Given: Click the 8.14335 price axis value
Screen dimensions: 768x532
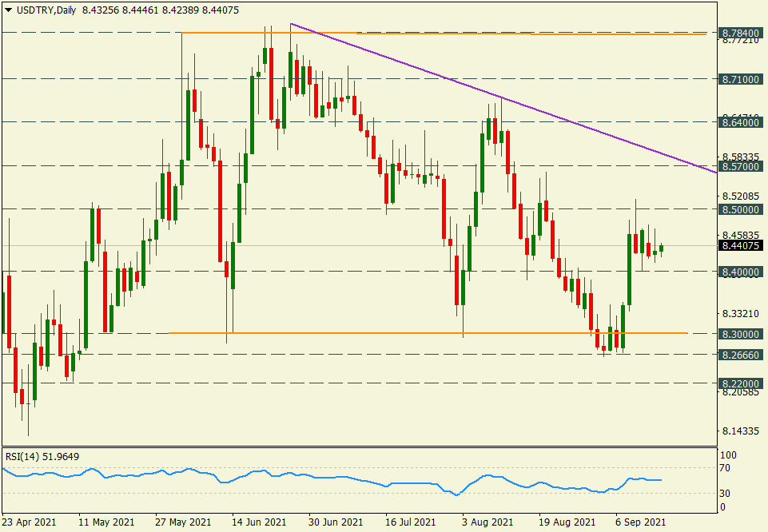Looking at the screenshot, I should click(x=741, y=431).
